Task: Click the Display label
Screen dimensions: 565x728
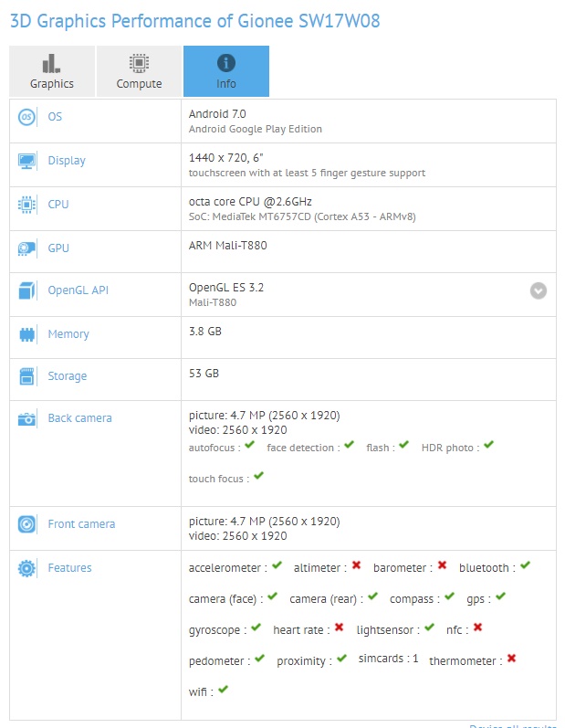Action: [67, 161]
